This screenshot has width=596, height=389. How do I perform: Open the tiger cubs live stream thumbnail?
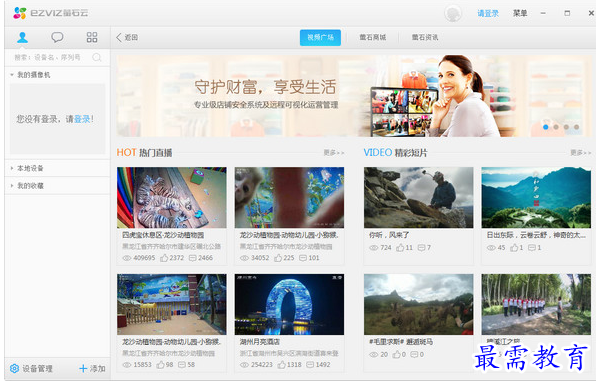pyautogui.click(x=171, y=197)
